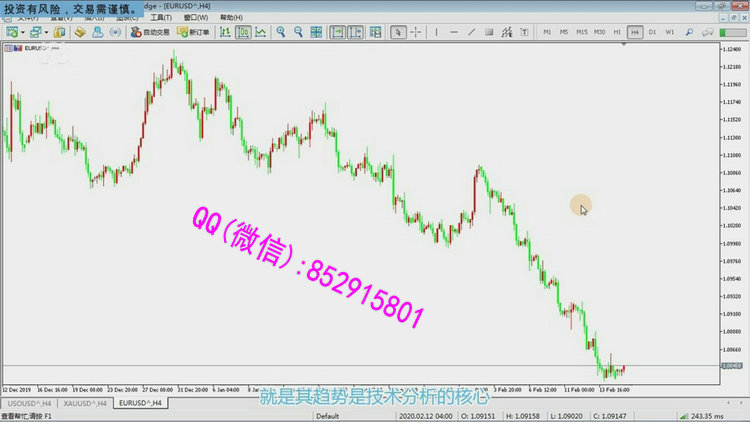The height and width of the screenshot is (422, 750).
Task: Toggle chart shift from right edge
Action: [x=355, y=32]
